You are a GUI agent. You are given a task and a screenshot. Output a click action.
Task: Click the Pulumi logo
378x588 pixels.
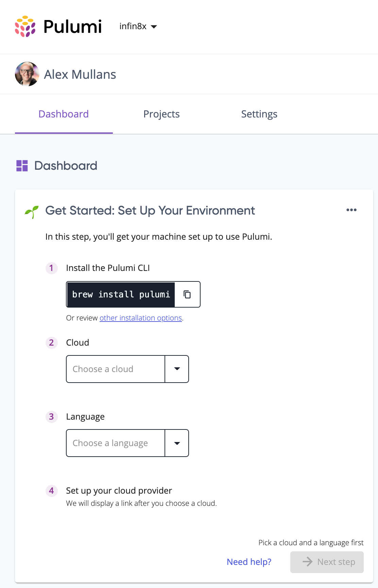click(x=58, y=26)
